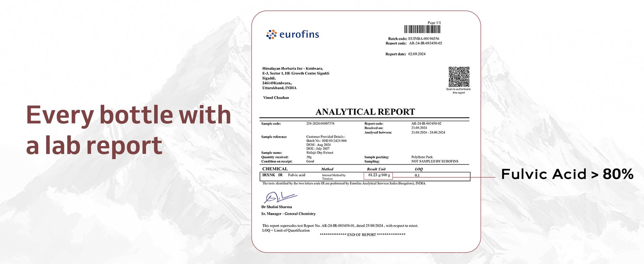644x264 pixels.
Task: Click the "Uttarakhand, INDIA" line
Action: tap(279, 88)
